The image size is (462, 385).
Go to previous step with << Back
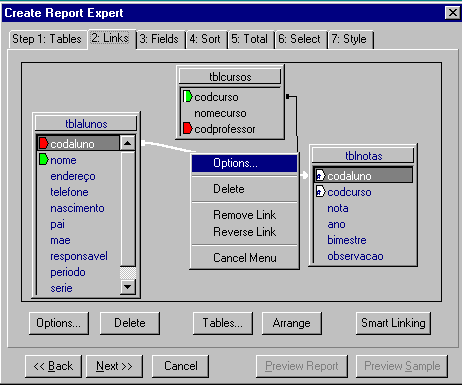tap(53, 366)
